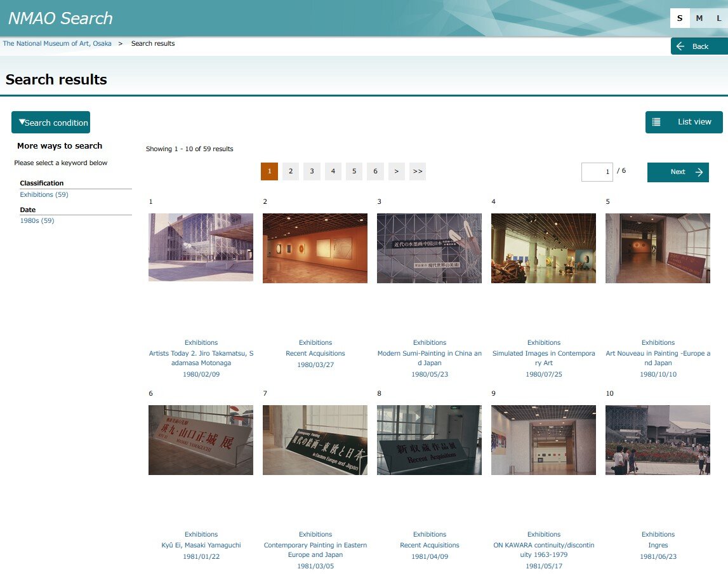Open The National Museum of Art, Osaka breadcrumb

tap(57, 43)
